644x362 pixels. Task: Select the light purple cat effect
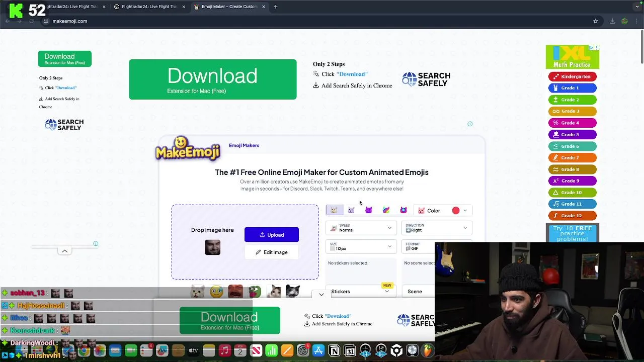click(351, 210)
